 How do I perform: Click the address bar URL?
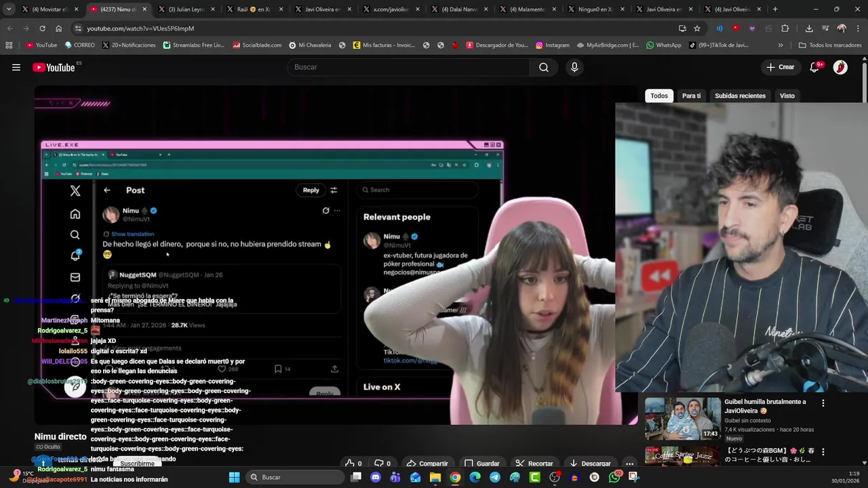click(140, 28)
